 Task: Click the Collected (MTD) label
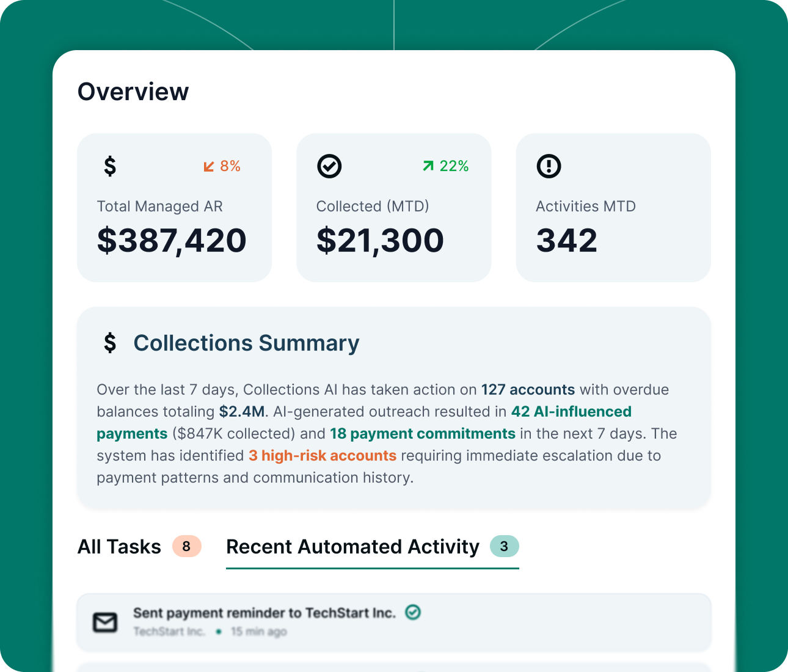(373, 206)
